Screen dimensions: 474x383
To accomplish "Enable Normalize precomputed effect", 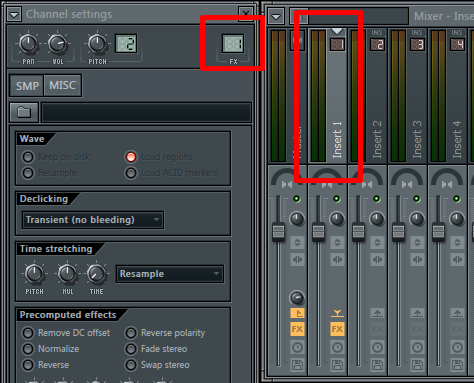I will pos(28,349).
